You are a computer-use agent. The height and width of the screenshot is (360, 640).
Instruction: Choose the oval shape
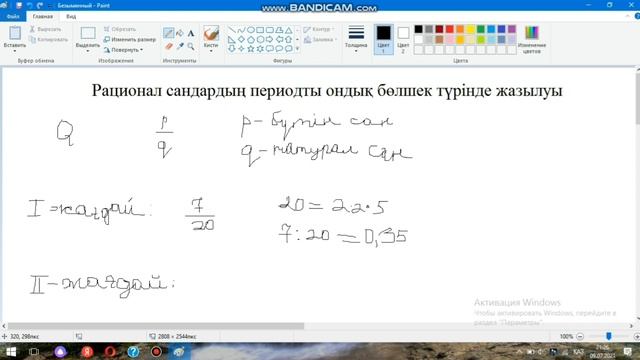coord(251,30)
